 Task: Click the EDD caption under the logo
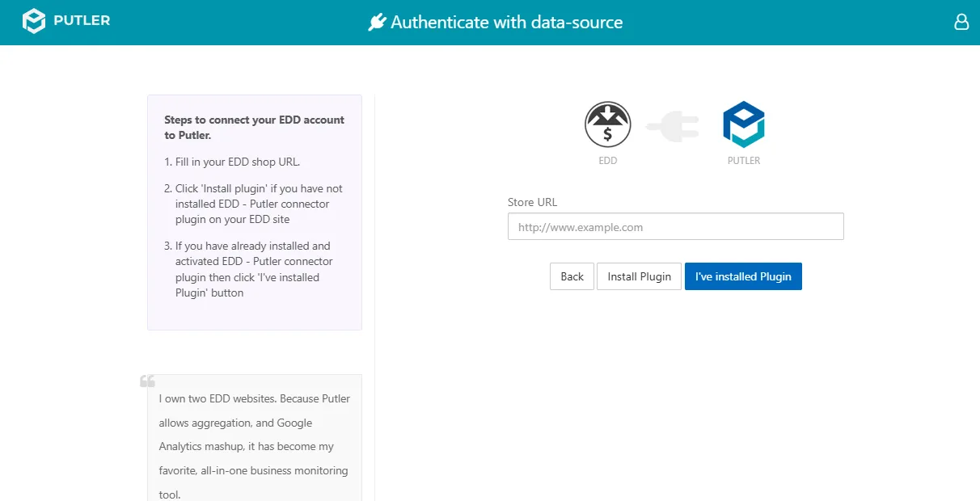[x=608, y=161]
